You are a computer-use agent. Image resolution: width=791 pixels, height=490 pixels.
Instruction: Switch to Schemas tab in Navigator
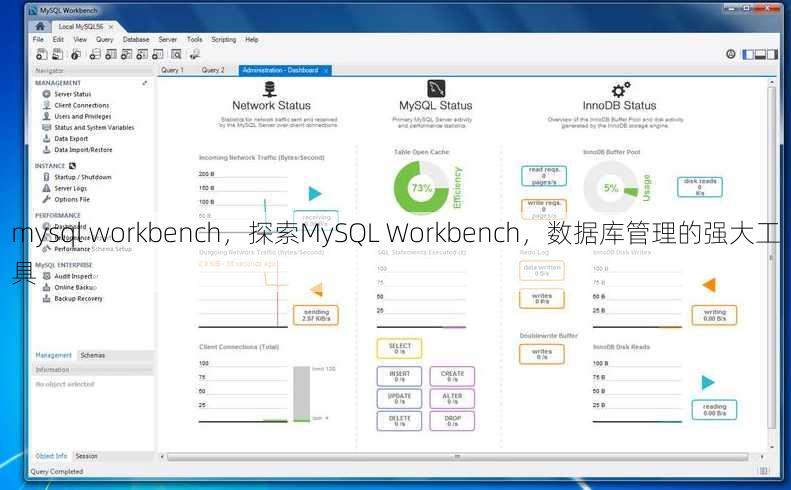point(93,355)
